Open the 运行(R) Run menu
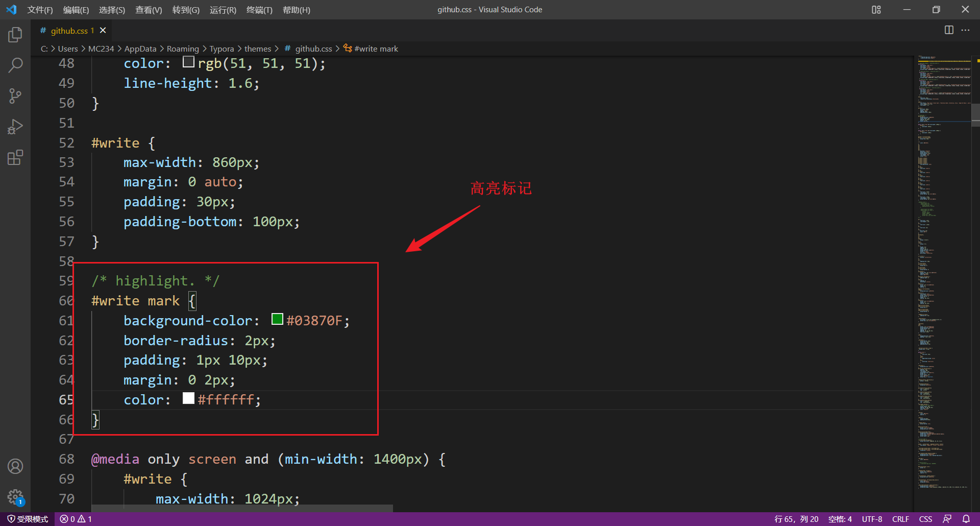This screenshot has width=980, height=526. pos(223,10)
